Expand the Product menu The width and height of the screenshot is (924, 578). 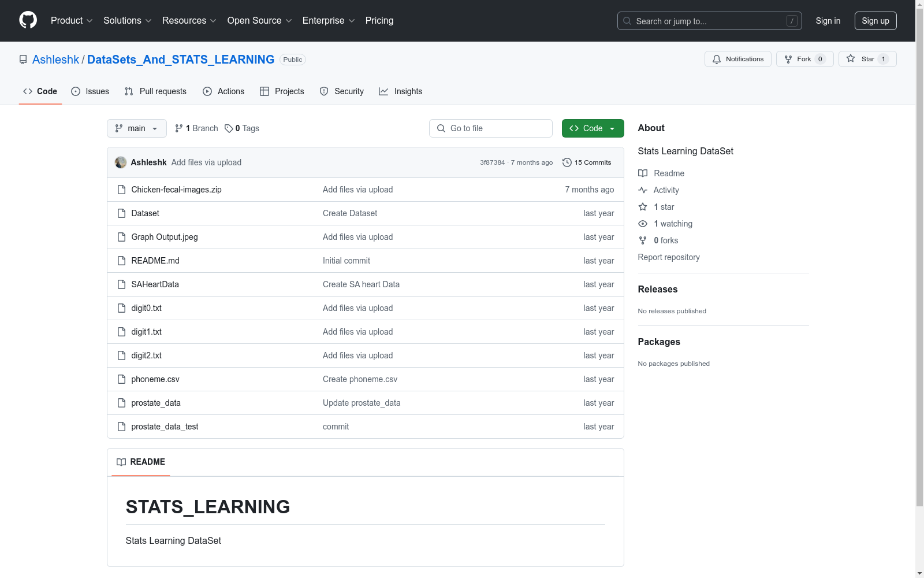pos(72,21)
